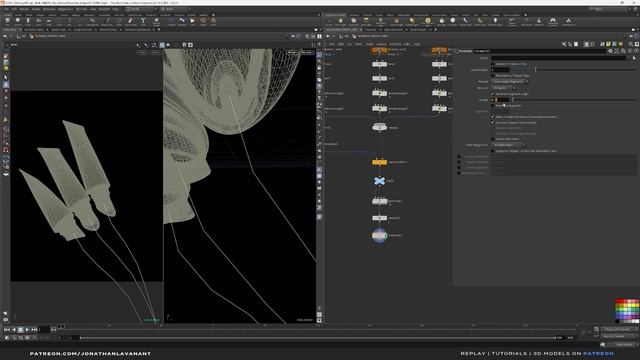Click the Area Light shelf tool
Viewport: 640px width, 360px height.
pyautogui.click(x=366, y=21)
